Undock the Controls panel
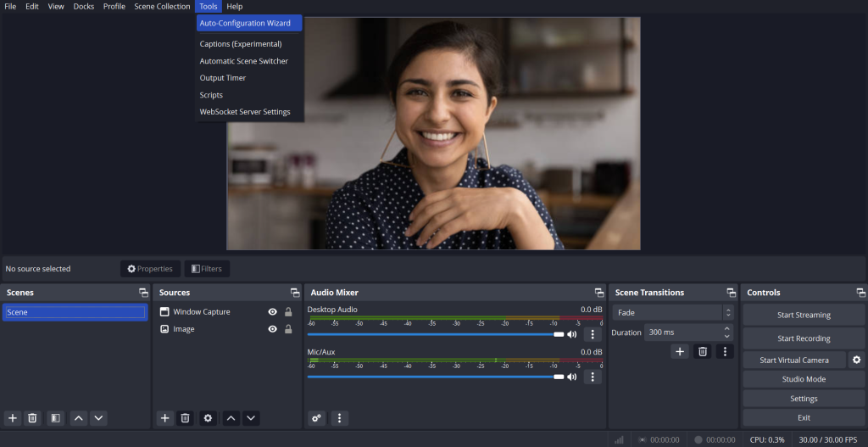 click(x=861, y=293)
